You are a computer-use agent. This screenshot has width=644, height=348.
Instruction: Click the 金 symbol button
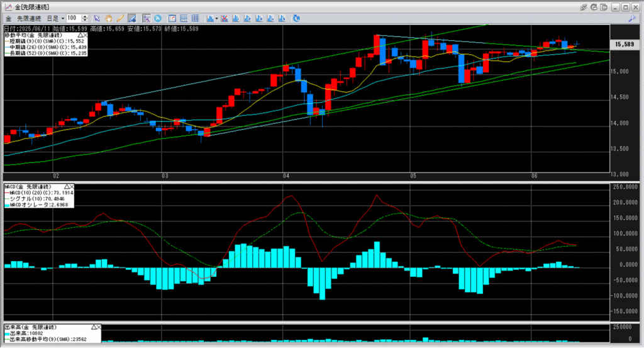(x=8, y=18)
